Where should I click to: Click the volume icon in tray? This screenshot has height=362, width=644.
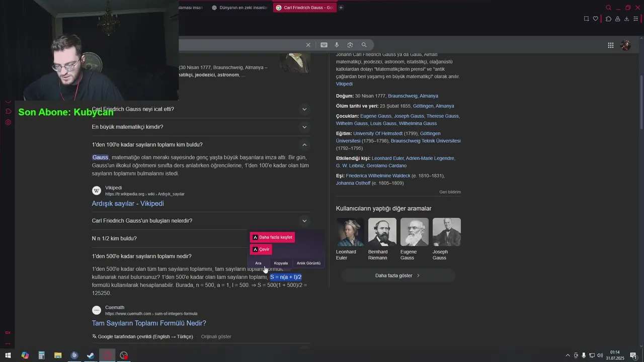point(600,355)
